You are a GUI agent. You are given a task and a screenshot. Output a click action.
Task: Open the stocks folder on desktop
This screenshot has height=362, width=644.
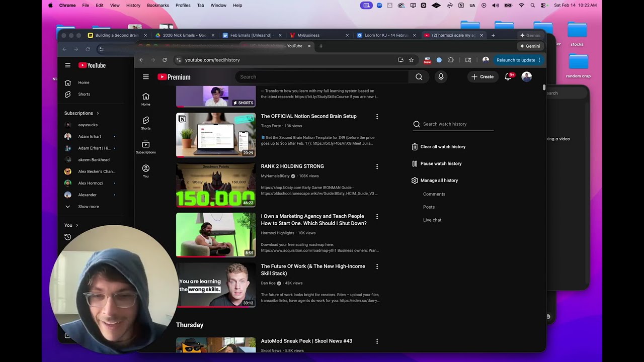pyautogui.click(x=577, y=34)
